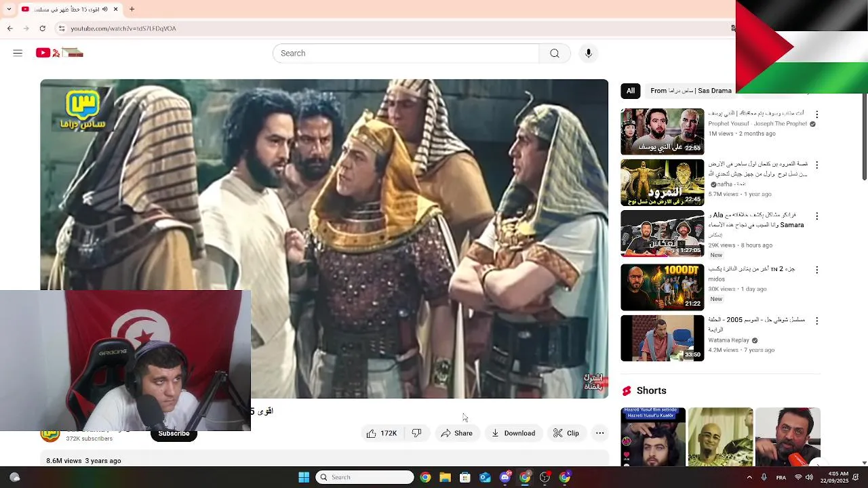Expand the tab search dropdown arrow
This screenshot has width=868, height=488.
[9, 9]
